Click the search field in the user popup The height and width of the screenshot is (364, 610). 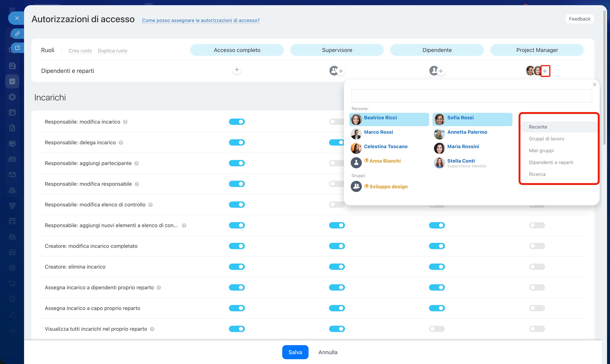coord(471,96)
